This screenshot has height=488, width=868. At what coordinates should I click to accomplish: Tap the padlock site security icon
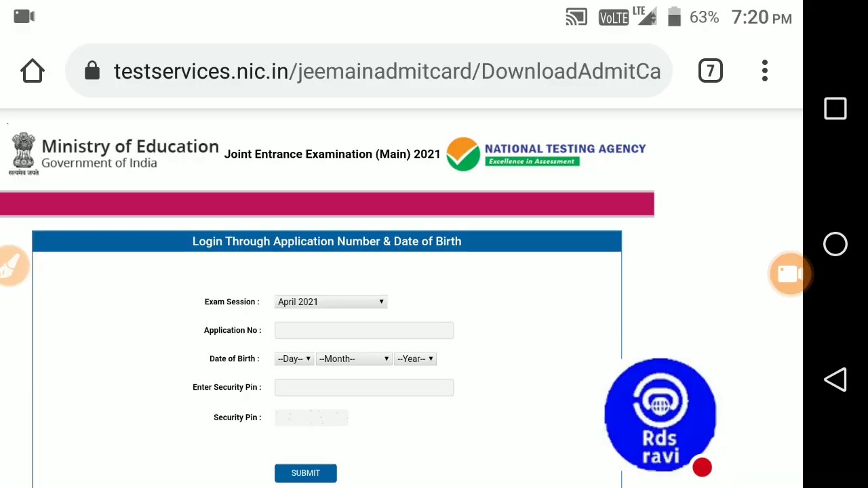tap(92, 71)
